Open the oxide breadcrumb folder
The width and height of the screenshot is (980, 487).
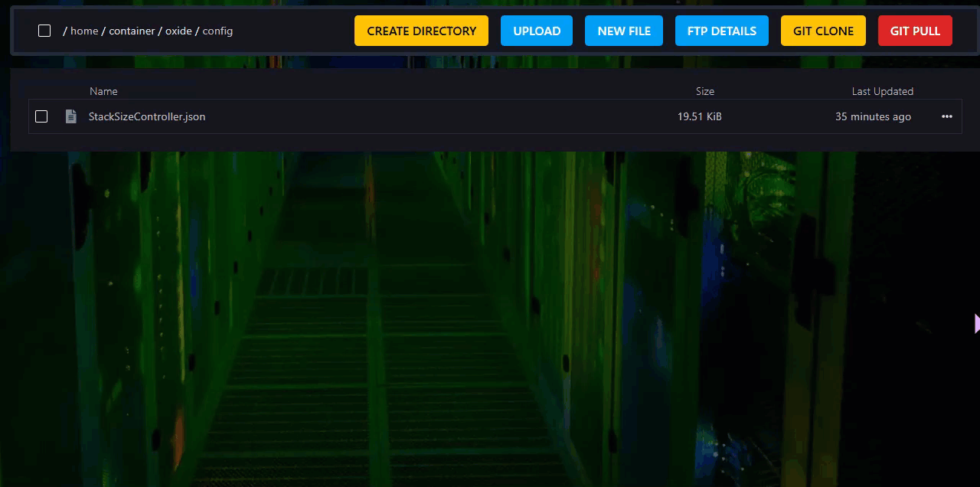tap(178, 31)
